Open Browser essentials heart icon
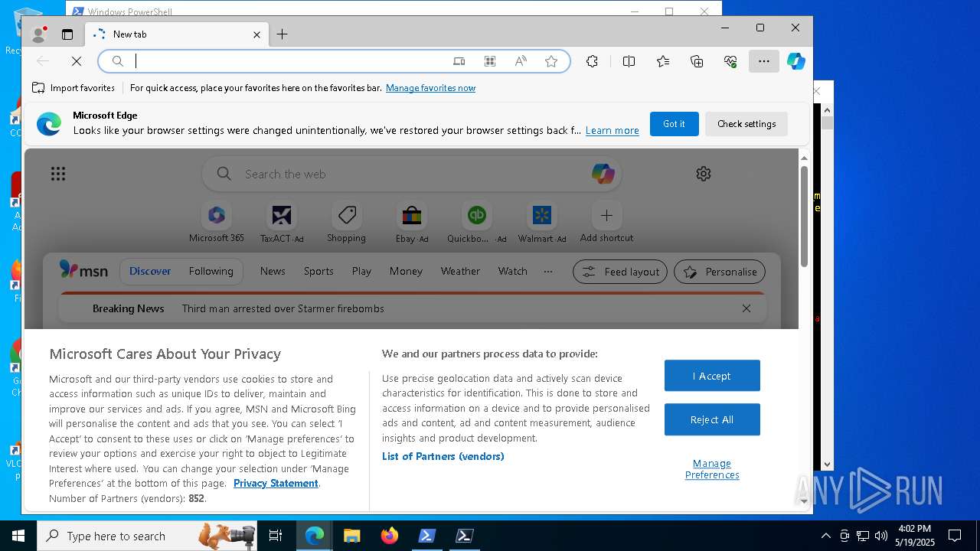This screenshot has width=980, height=551. (730, 61)
